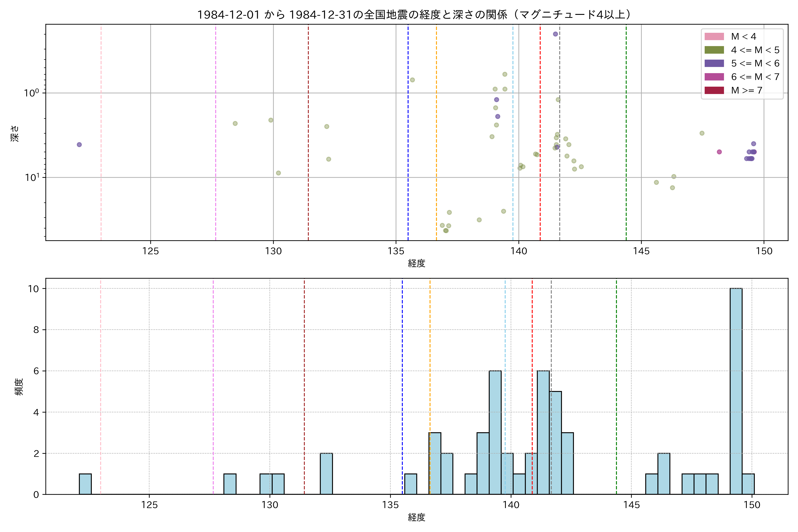
Task: Click the '深さ' y-axis label
Action: 15,133
